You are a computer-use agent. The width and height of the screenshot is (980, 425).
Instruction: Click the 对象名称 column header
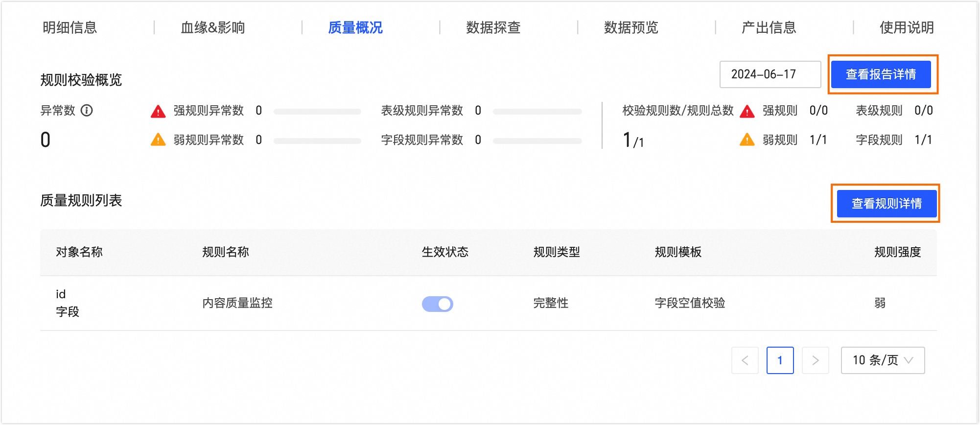click(79, 252)
